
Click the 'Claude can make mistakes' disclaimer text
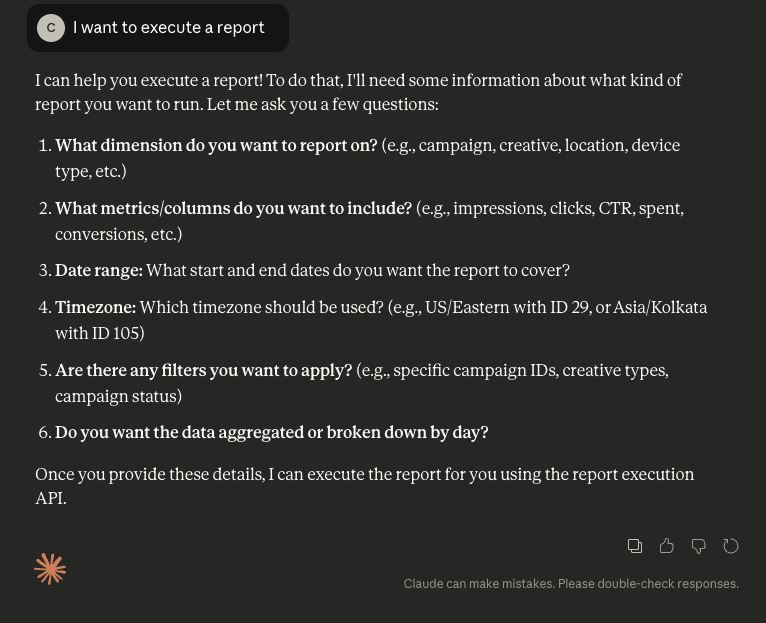coord(571,584)
